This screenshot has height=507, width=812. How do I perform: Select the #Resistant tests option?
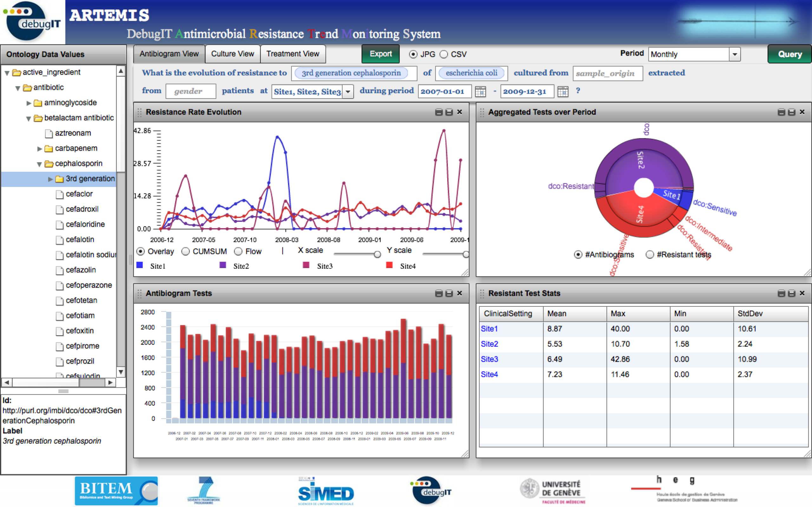pyautogui.click(x=650, y=254)
